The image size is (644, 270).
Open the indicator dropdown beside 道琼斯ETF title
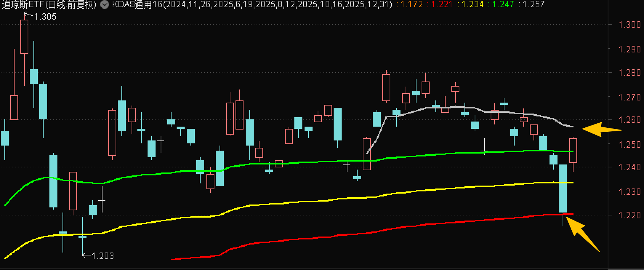104,4
